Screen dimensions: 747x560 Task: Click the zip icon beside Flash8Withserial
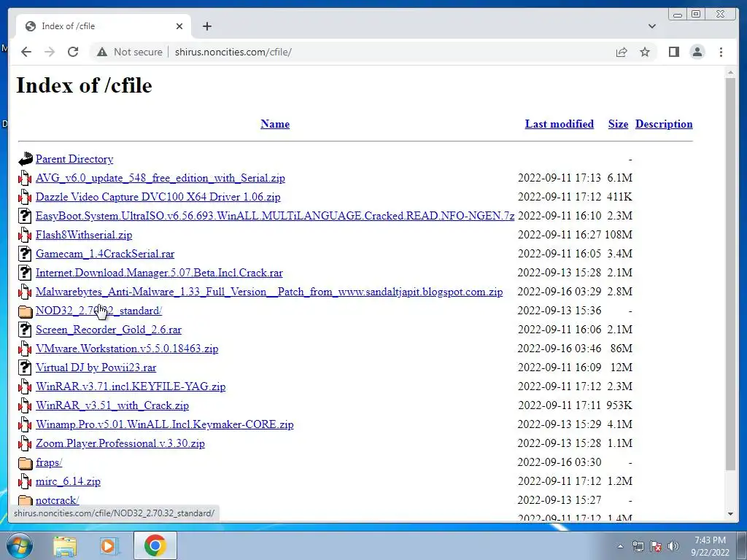(x=25, y=235)
